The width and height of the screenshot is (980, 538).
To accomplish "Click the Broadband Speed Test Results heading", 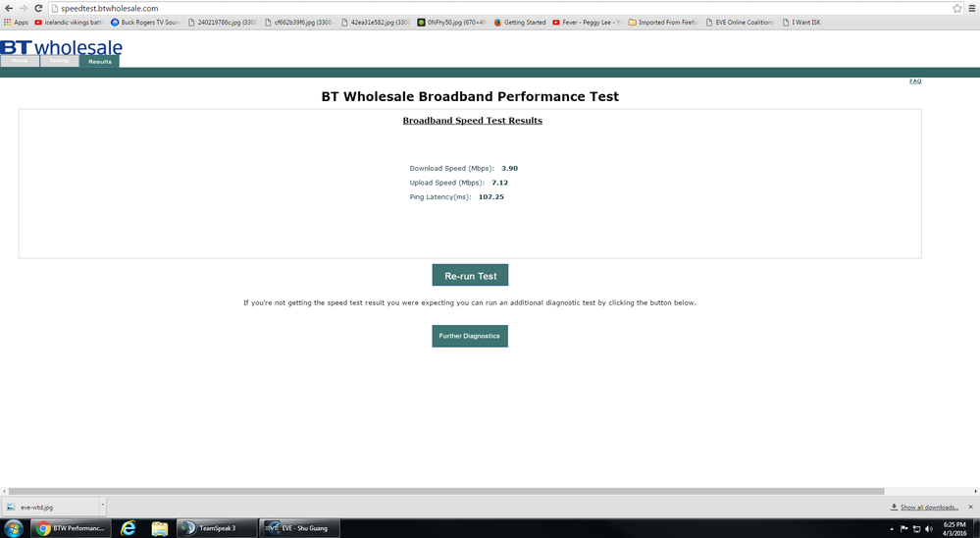I will (473, 121).
